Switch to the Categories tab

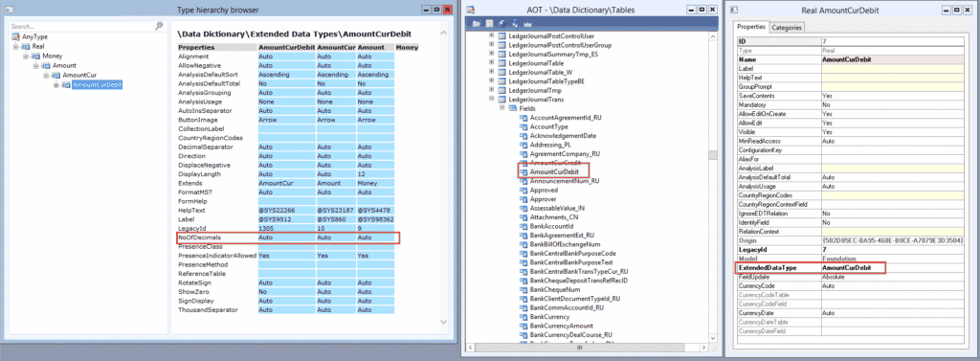tap(787, 27)
